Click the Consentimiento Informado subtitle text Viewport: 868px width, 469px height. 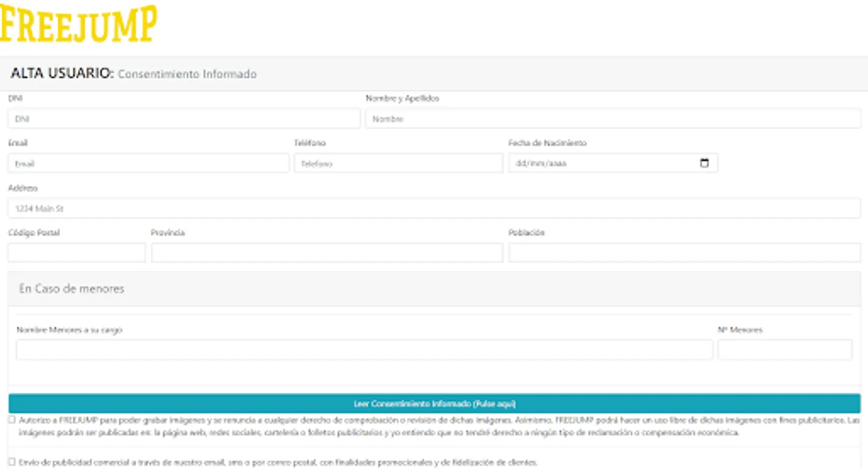(x=187, y=74)
